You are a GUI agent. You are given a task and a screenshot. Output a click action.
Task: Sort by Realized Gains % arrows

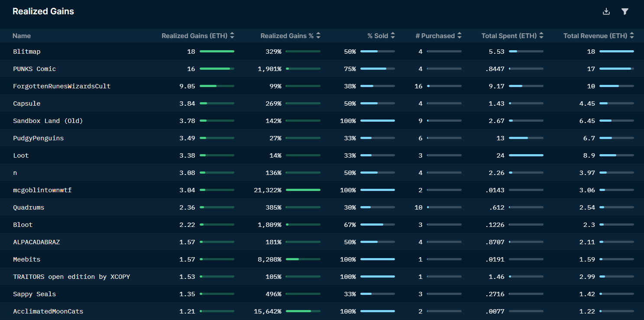click(x=318, y=36)
